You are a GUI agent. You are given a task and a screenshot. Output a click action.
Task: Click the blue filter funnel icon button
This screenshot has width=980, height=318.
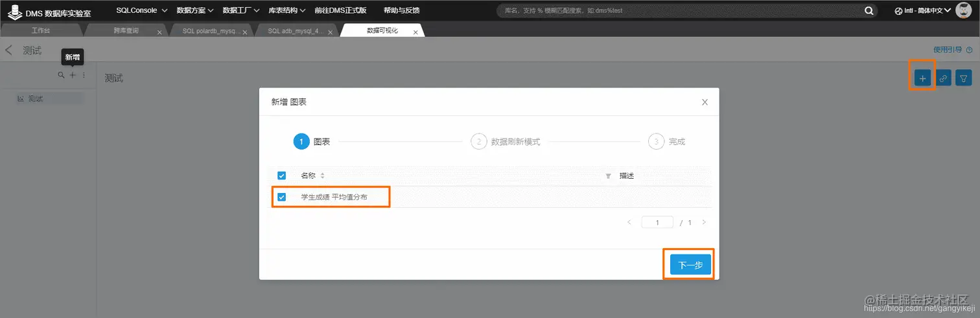tap(964, 78)
